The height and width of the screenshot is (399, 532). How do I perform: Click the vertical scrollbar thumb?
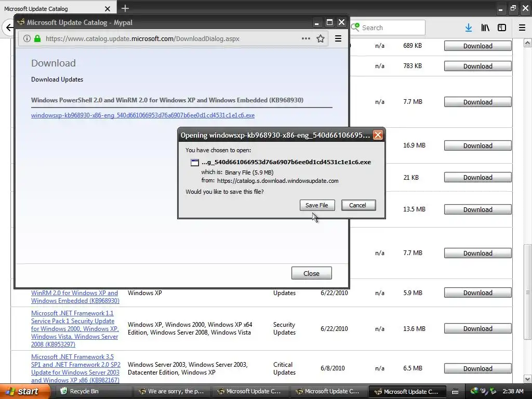click(527, 292)
